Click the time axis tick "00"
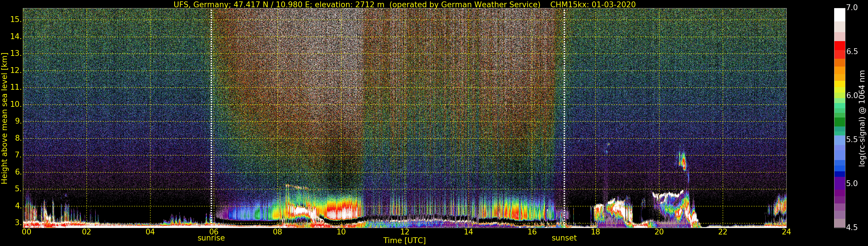Image resolution: width=868 pixels, height=246 pixels. (26, 232)
